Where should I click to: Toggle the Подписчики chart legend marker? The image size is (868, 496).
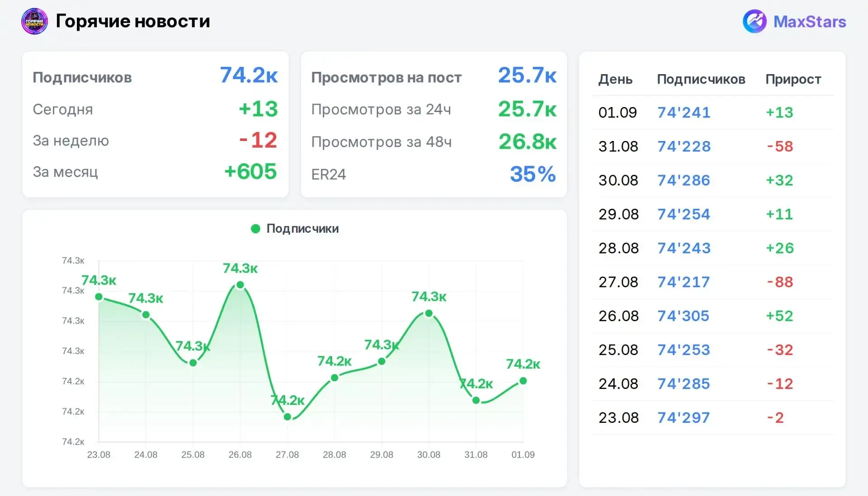[255, 229]
